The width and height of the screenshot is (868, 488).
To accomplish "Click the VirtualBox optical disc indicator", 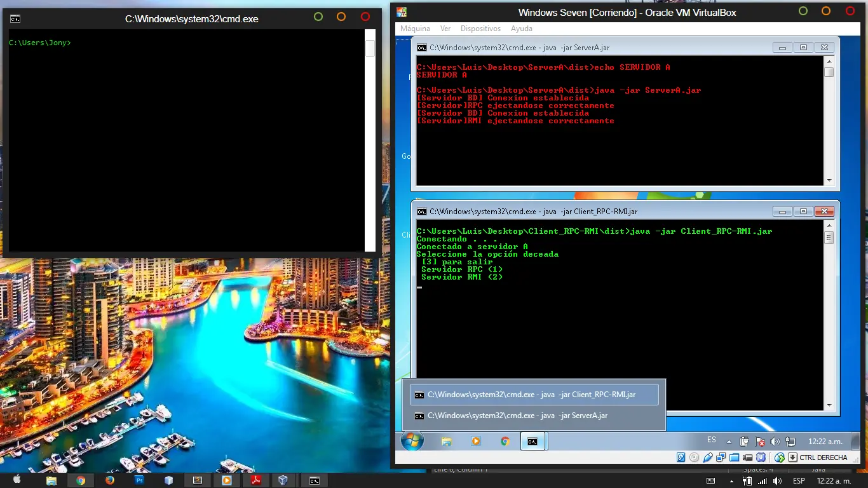I will pyautogui.click(x=695, y=457).
